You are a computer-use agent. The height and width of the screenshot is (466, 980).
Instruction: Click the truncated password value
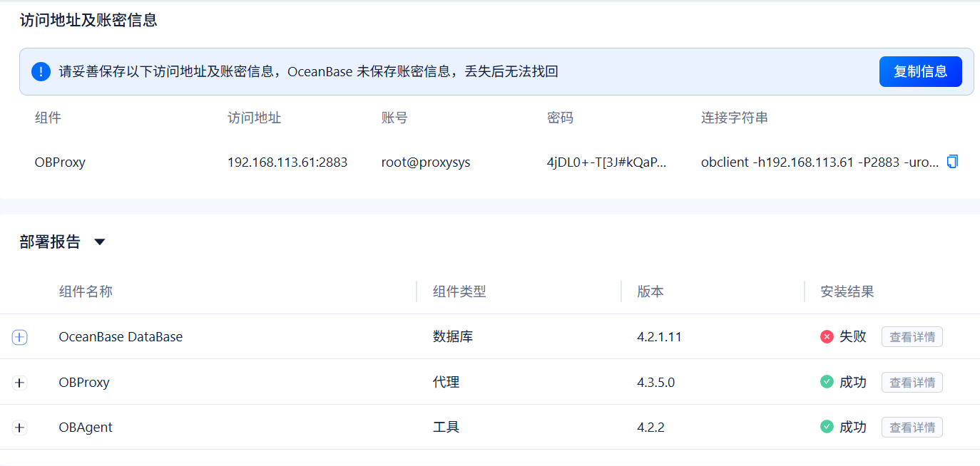(x=606, y=162)
